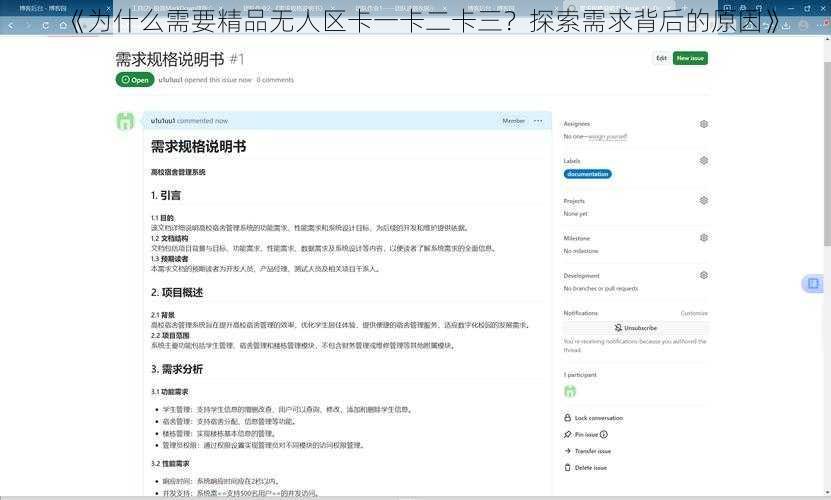Click the Transfer issue text
The image size is (831, 500).
593,451
